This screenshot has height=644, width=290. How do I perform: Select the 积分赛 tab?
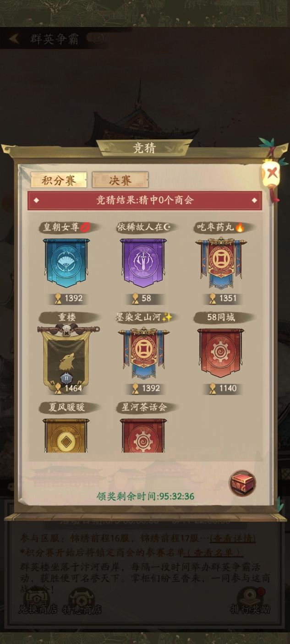pyautogui.click(x=59, y=180)
